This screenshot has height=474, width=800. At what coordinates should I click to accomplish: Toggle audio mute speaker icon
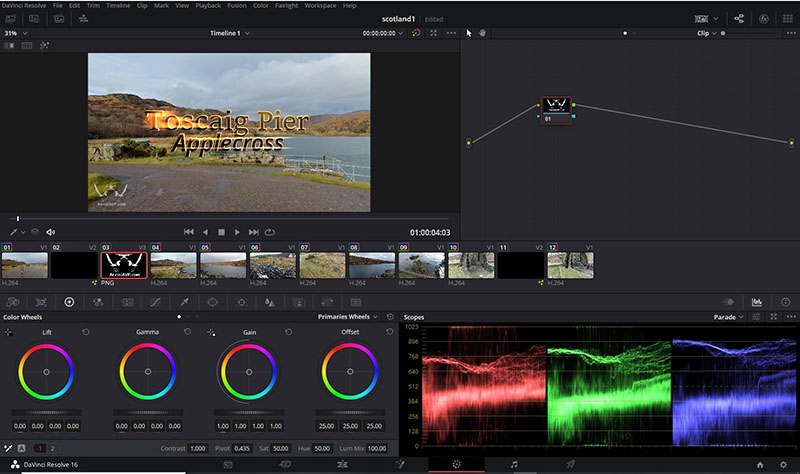click(50, 232)
